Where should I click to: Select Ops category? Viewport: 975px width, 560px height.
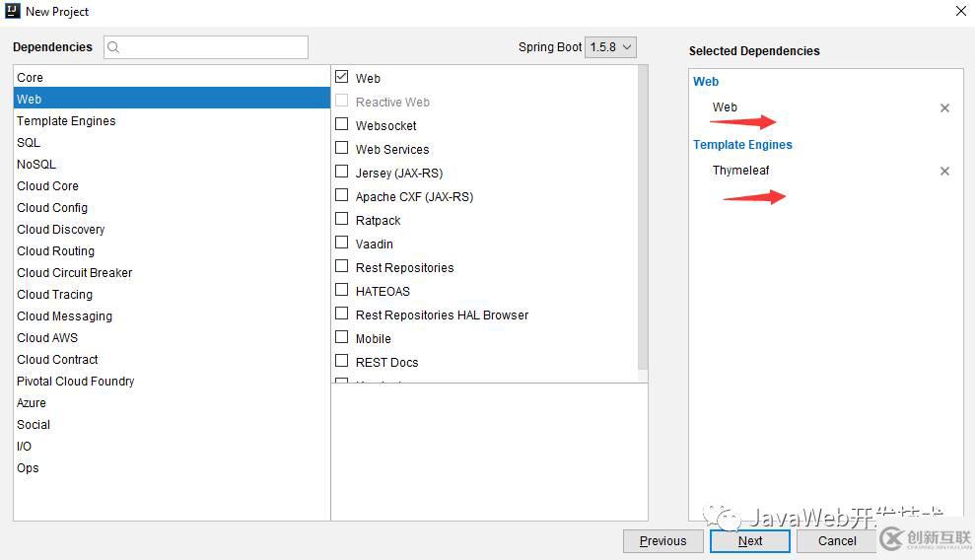coord(172,468)
